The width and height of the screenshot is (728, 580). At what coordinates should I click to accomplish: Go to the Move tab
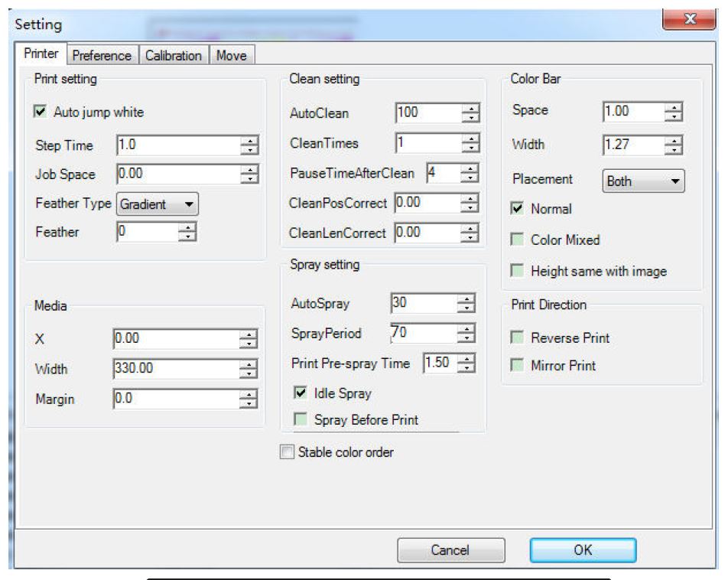click(x=230, y=56)
